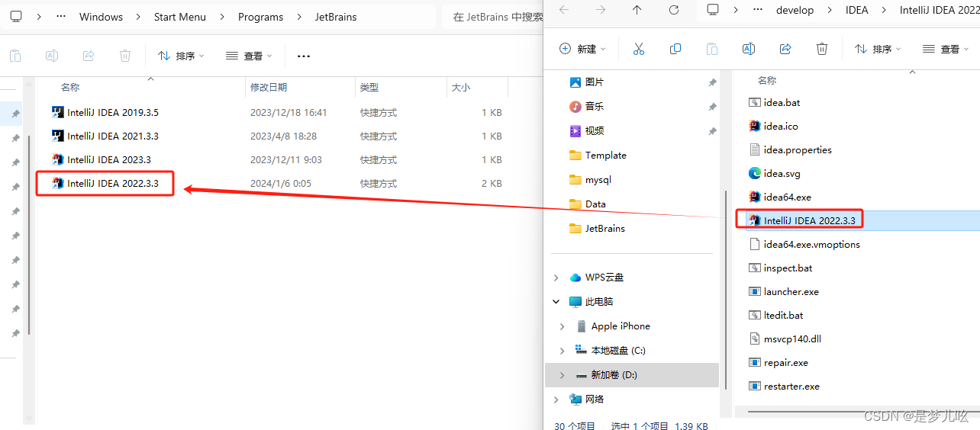Select idea.ico file icon
The image size is (980, 430).
tap(755, 126)
